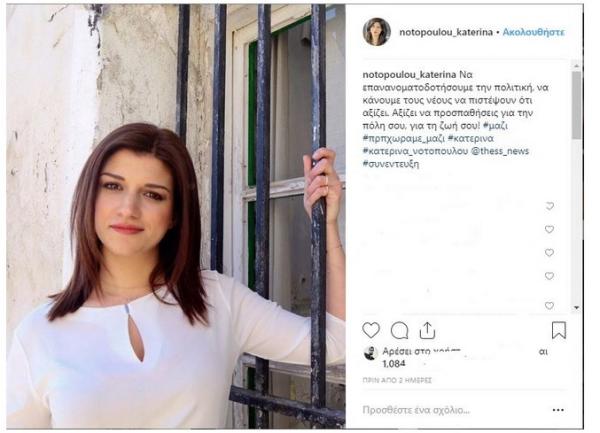This screenshot has height=433, width=600.
Task: Save the post with the bookmark icon
Action: (559, 330)
